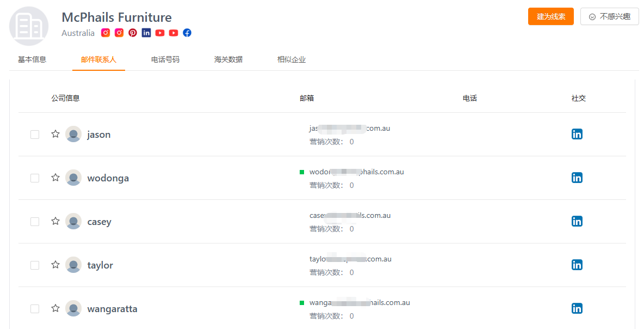
Task: Open the second Instagram icon in company header
Action: (x=119, y=33)
